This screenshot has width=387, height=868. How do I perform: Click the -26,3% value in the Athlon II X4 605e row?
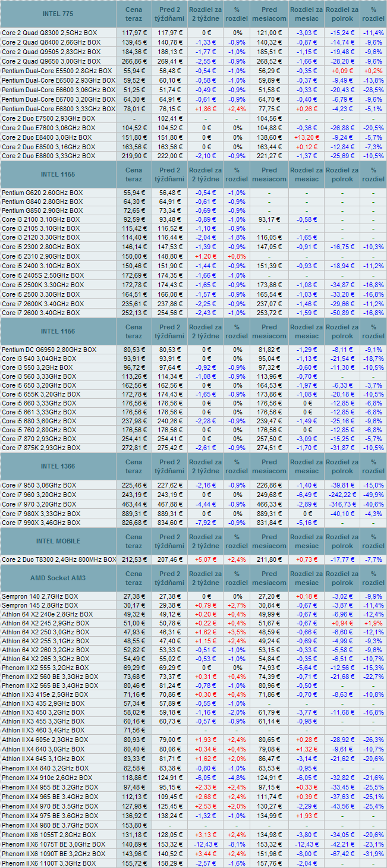click(373, 740)
